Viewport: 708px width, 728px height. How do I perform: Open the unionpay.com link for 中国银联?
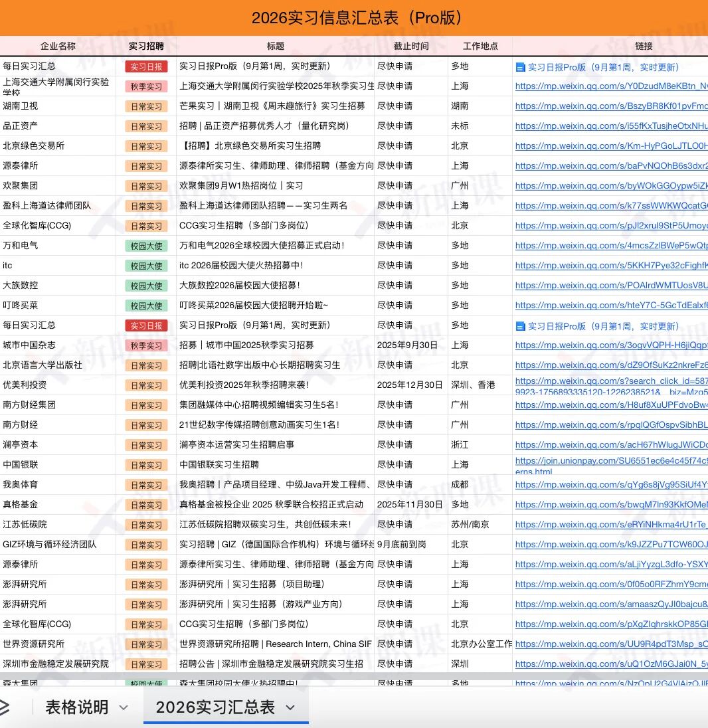(x=610, y=464)
